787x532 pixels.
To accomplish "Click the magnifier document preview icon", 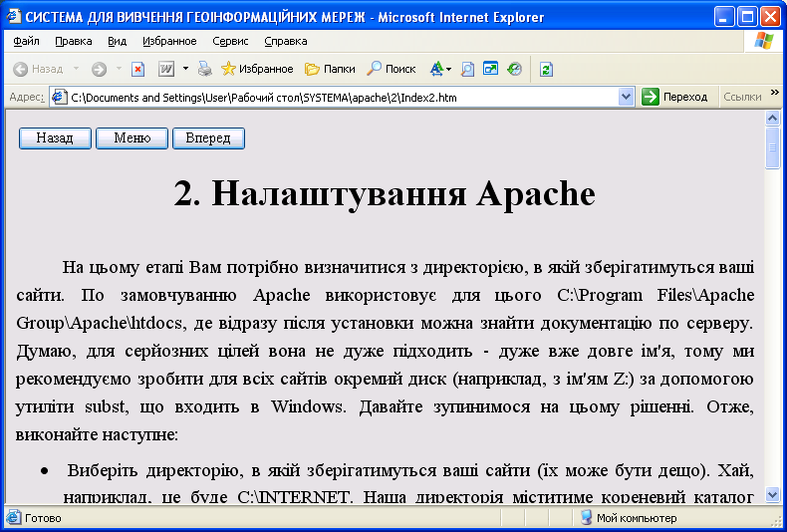I will tap(467, 69).
